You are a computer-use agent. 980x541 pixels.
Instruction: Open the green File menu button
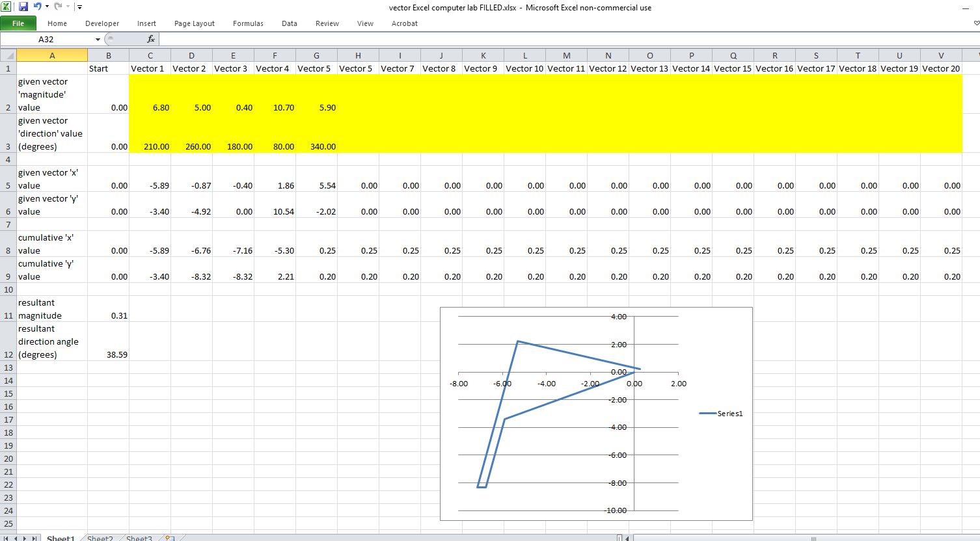(x=18, y=23)
